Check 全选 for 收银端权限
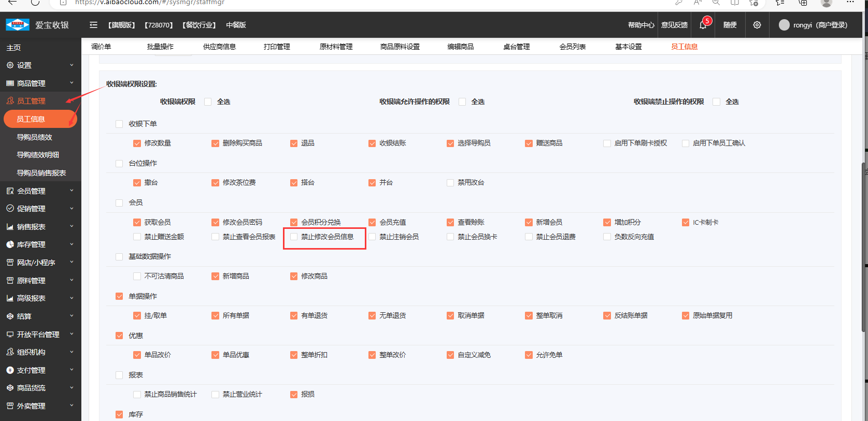 tap(208, 102)
